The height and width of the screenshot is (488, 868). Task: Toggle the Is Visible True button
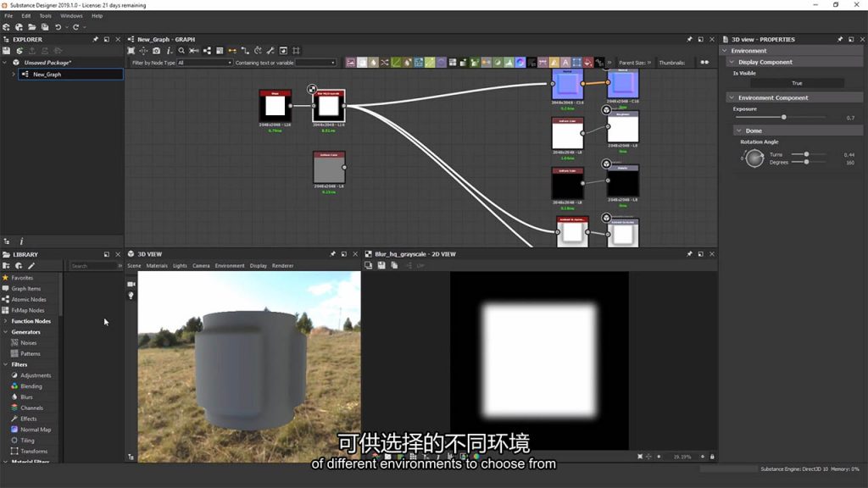tap(797, 83)
